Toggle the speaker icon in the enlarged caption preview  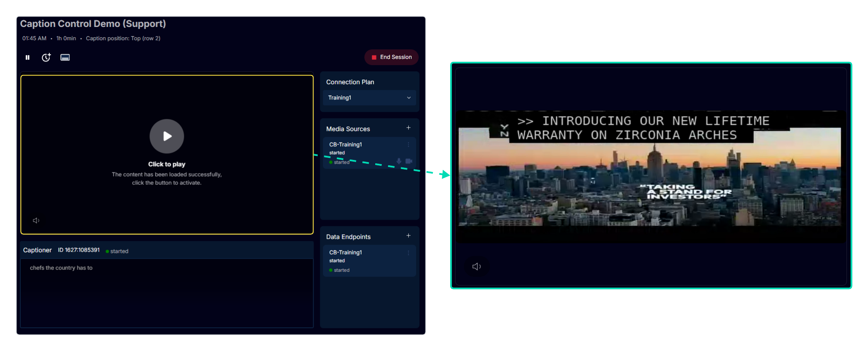477,266
